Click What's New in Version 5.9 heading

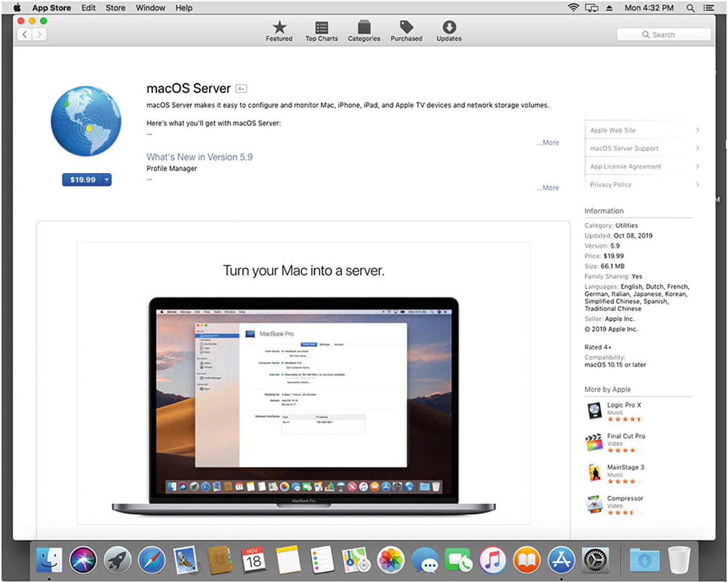(199, 157)
